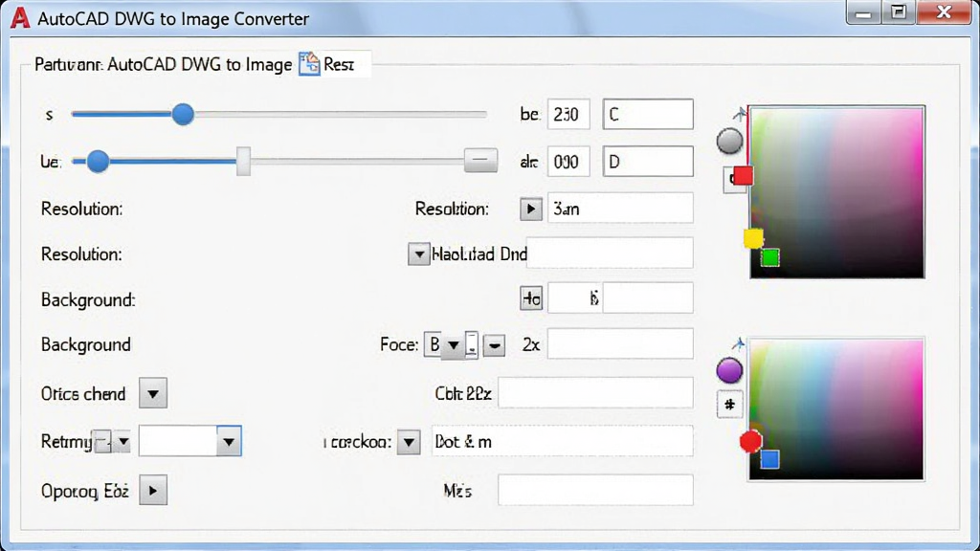Click inside the bottom color gradient field
The image size is (980, 551).
(x=836, y=409)
